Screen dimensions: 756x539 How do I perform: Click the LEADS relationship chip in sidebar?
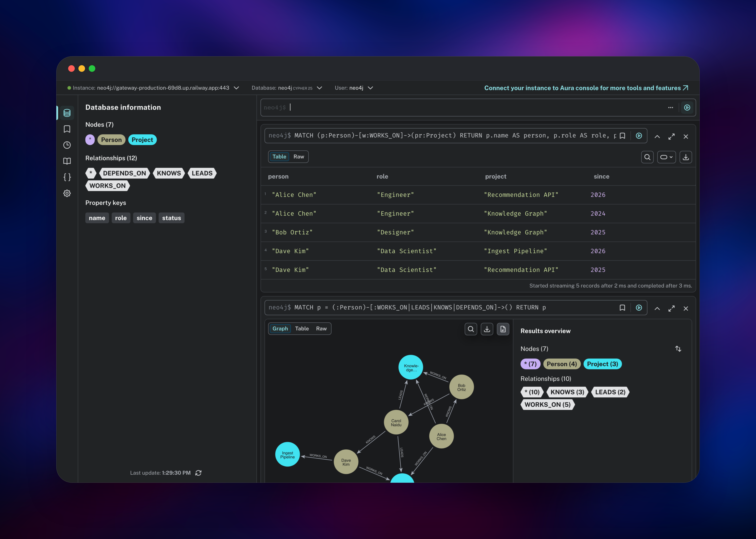point(202,173)
